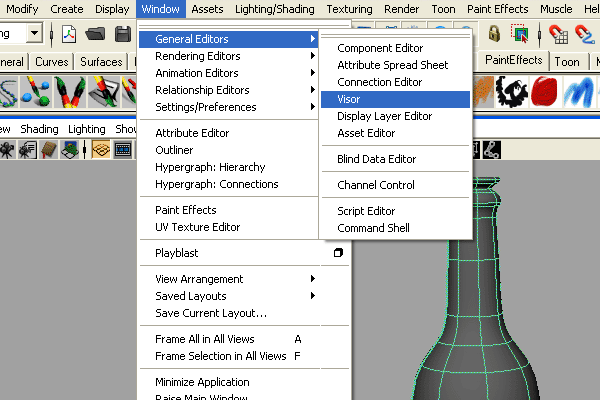
Task: Click the Save Scene floppy disk icon
Action: [x=123, y=34]
